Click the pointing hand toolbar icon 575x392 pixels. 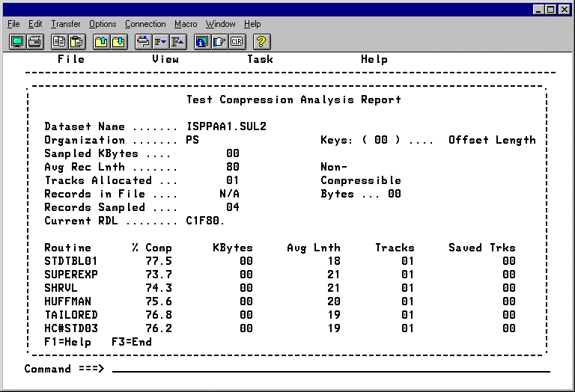click(x=219, y=42)
